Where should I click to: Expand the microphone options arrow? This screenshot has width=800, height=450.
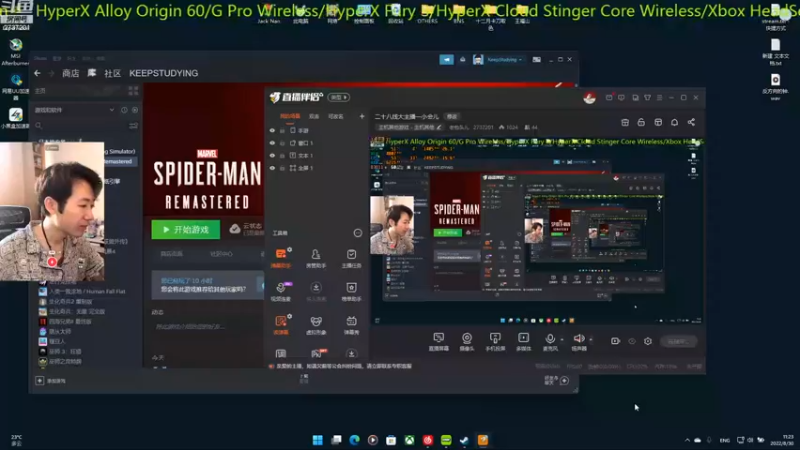pos(562,339)
